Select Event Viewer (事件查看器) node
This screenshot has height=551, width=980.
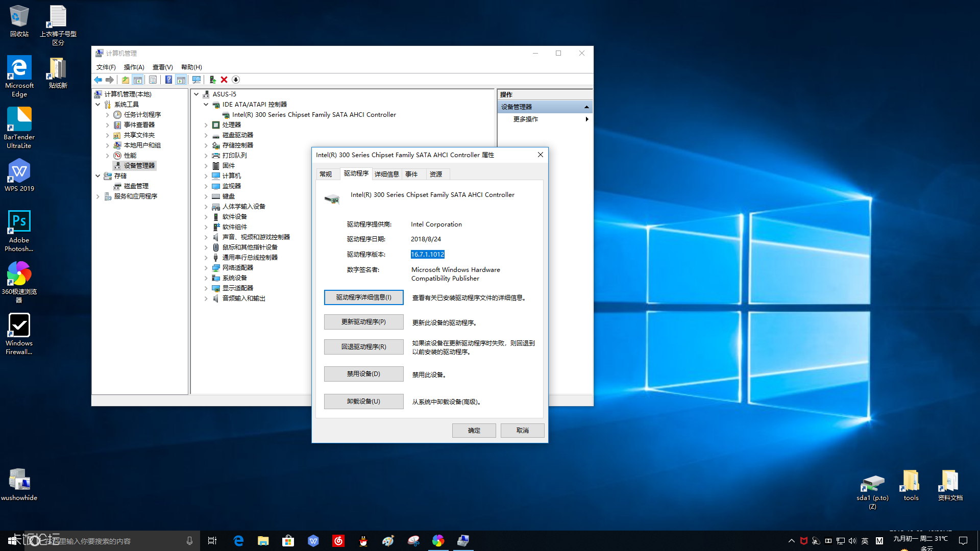point(139,125)
